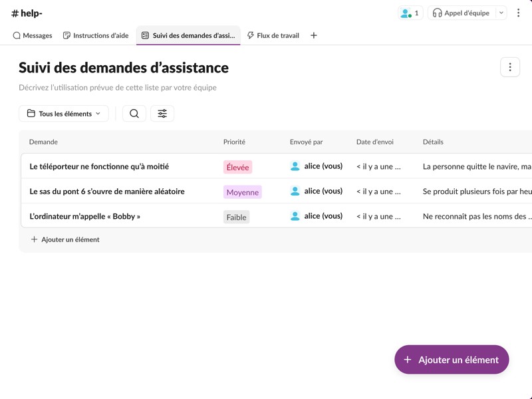Click the plus icon to add tab
532x399 pixels.
[x=314, y=35]
